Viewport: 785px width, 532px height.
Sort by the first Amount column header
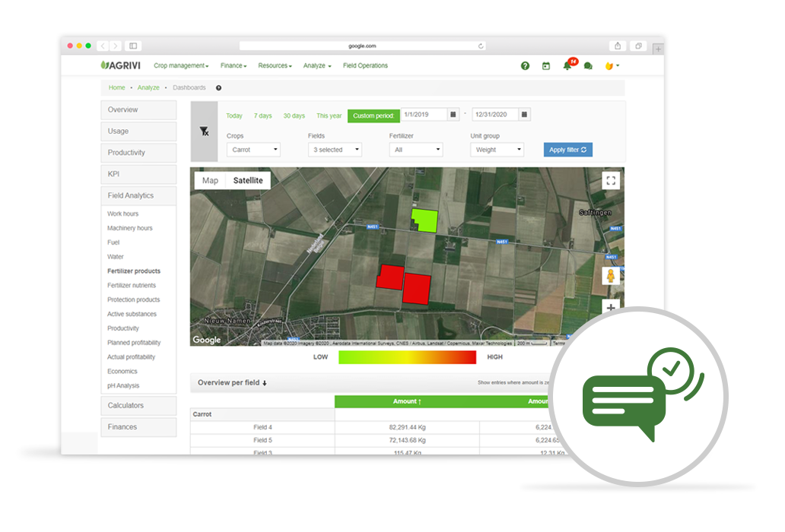(407, 401)
